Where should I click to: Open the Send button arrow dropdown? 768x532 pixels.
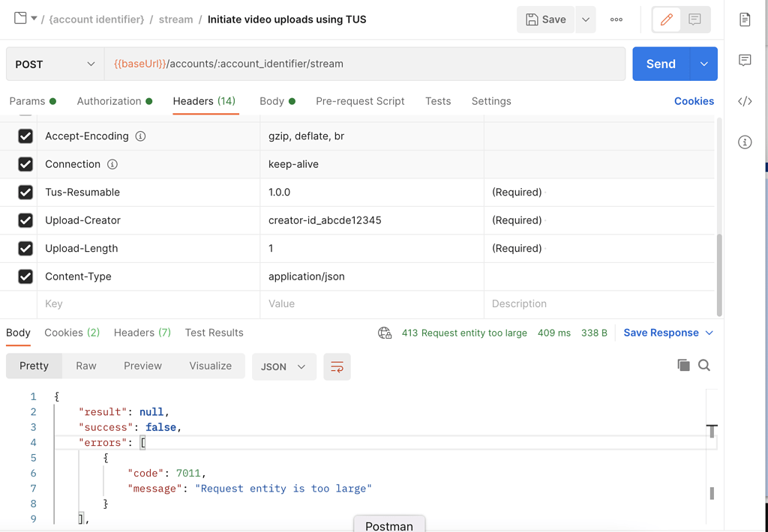click(703, 64)
